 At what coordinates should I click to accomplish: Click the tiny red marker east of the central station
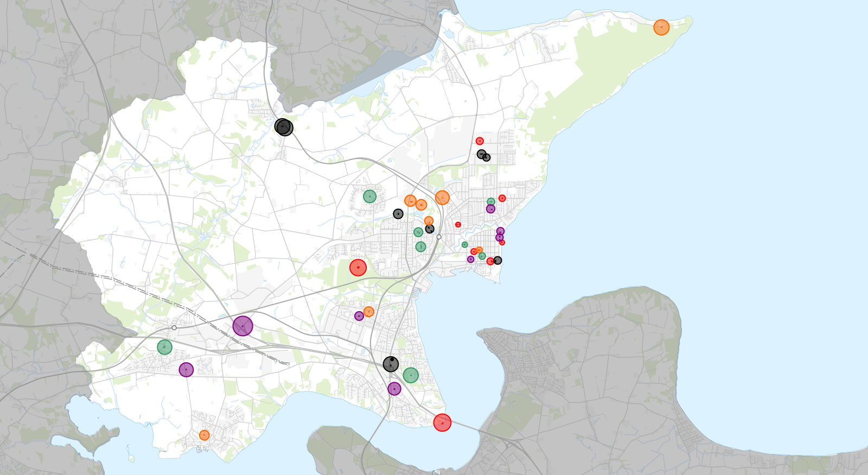point(458,224)
